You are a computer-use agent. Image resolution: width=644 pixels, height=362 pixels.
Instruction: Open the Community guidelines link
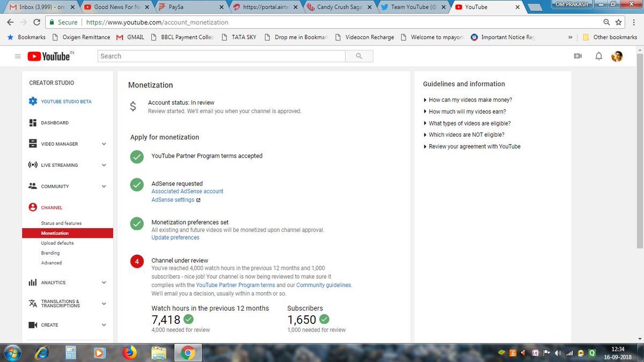coord(324,285)
